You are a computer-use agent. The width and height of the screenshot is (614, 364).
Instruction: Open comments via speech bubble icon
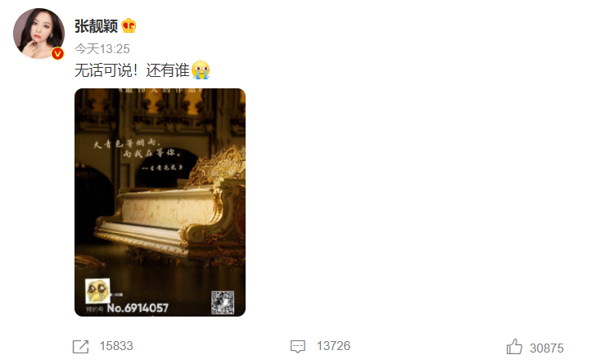(298, 346)
